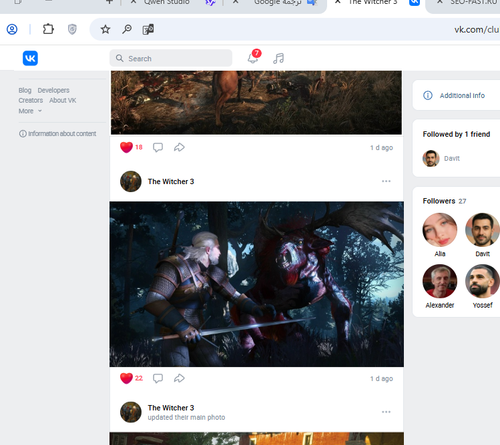Open the horse scene post image
Image resolution: width=500 pixels, height=445 pixels.
[256, 102]
